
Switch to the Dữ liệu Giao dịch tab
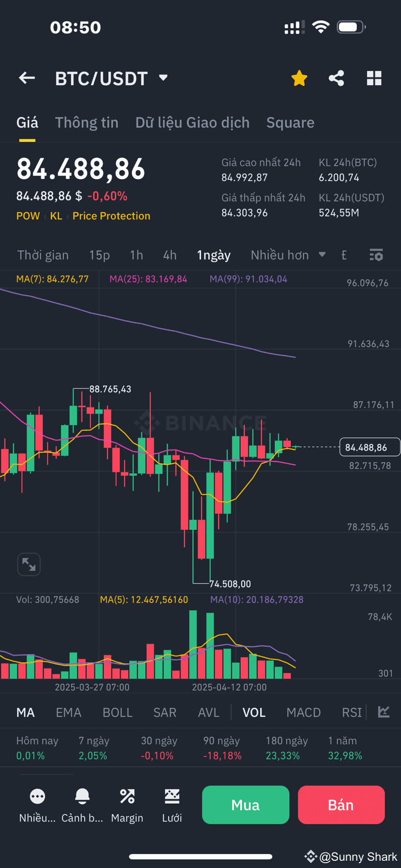click(192, 122)
